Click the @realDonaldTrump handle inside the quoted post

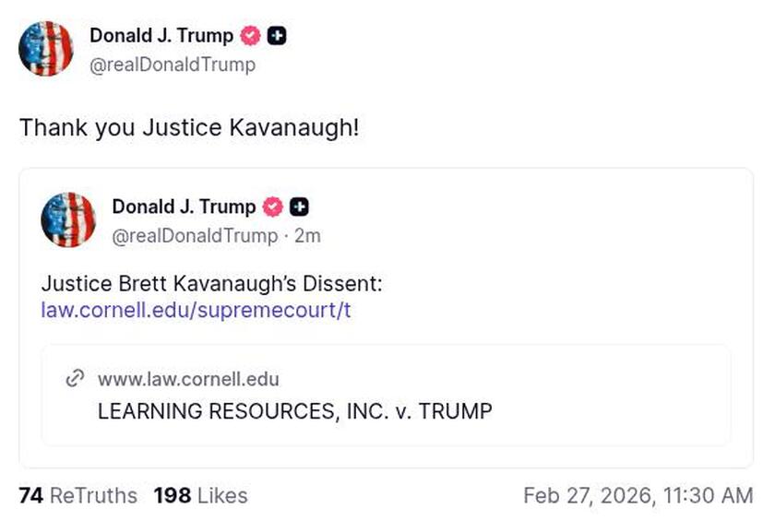pyautogui.click(x=197, y=236)
